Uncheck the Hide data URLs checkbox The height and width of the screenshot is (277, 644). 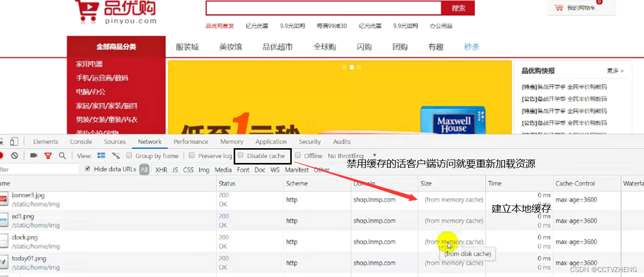coord(88,169)
